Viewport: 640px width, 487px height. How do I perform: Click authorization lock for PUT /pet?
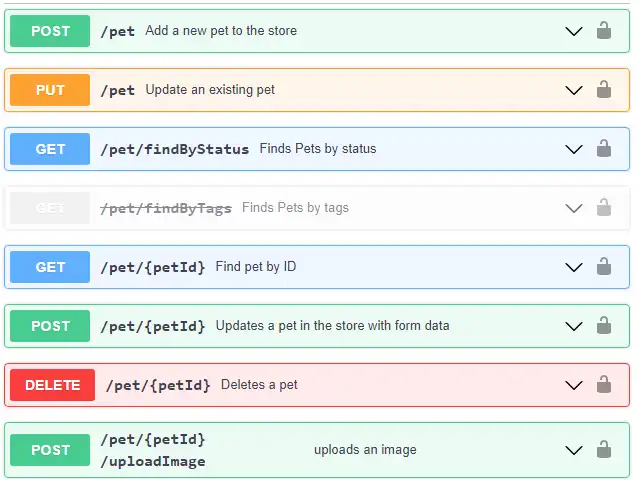coord(604,90)
